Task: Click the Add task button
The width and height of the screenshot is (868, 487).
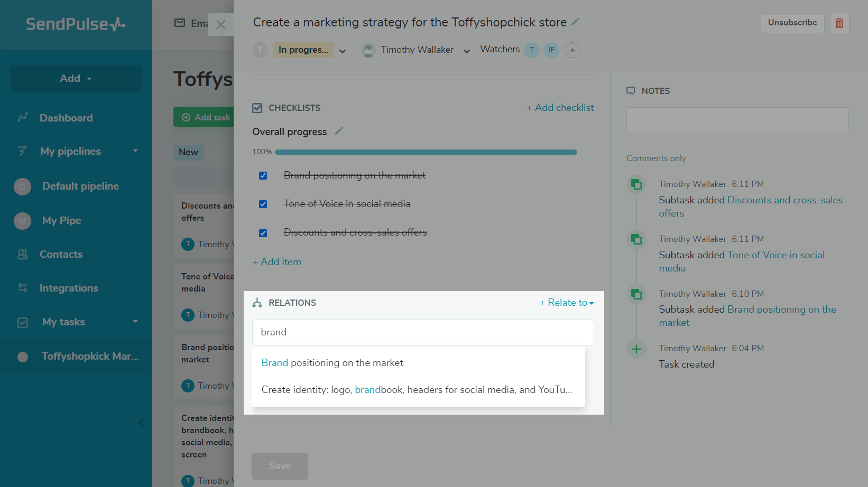Action: click(204, 117)
